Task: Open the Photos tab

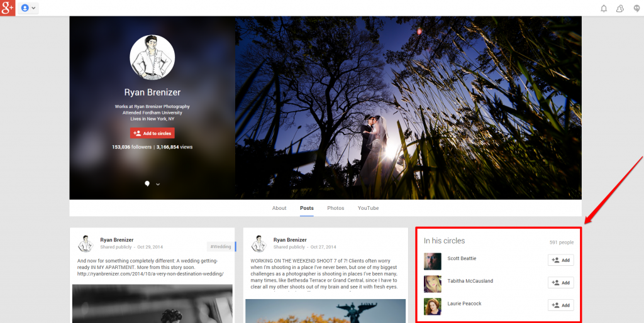Action: [x=336, y=208]
